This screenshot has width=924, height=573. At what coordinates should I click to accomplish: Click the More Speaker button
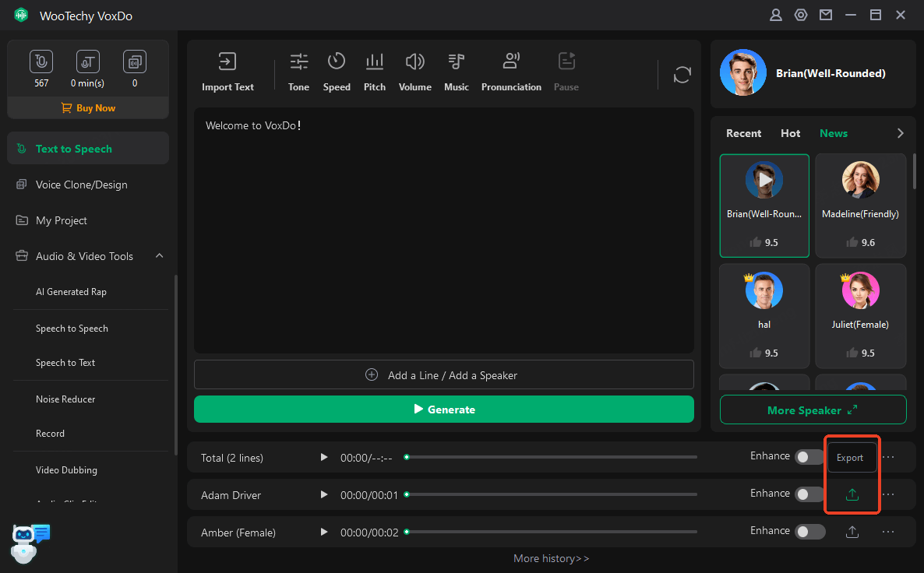coord(813,410)
